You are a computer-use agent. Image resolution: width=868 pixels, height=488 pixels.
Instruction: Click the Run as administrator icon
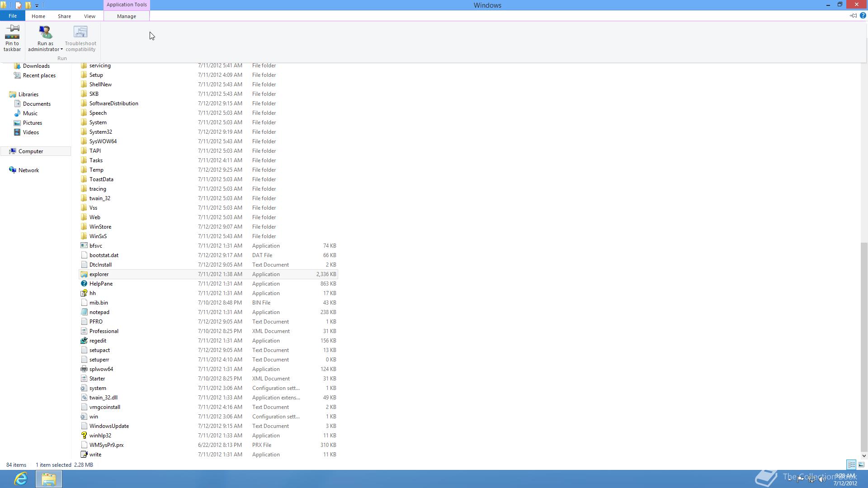[45, 33]
